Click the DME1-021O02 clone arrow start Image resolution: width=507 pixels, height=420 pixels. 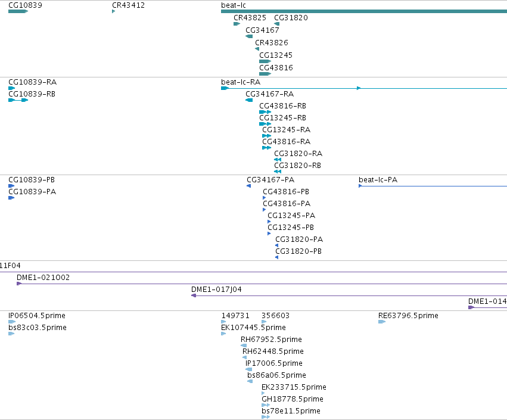[19, 284]
